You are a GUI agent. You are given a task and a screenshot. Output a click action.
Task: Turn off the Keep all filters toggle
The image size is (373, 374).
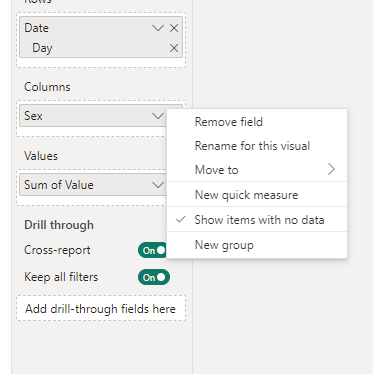[154, 277]
